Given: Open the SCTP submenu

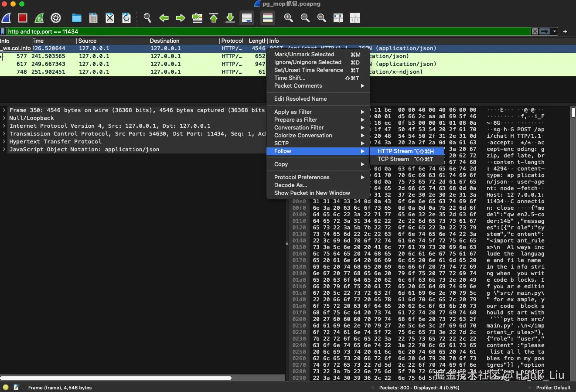Looking at the screenshot, I should 318,143.
